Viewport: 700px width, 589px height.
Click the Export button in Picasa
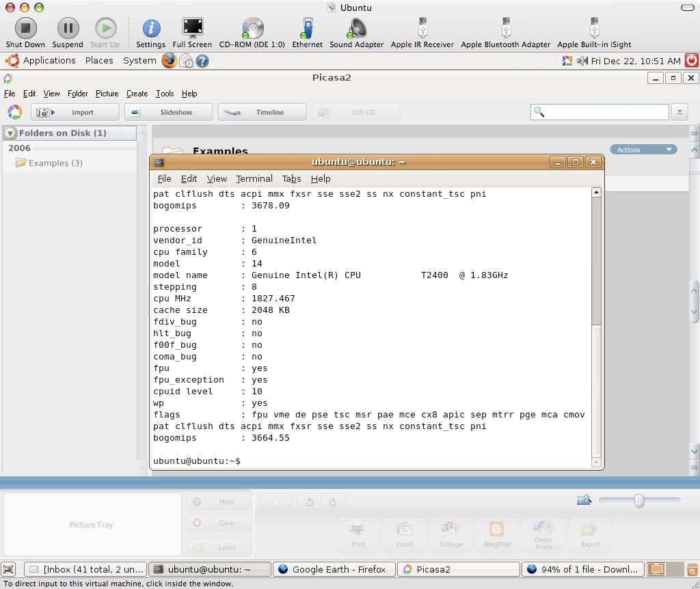pyautogui.click(x=590, y=534)
